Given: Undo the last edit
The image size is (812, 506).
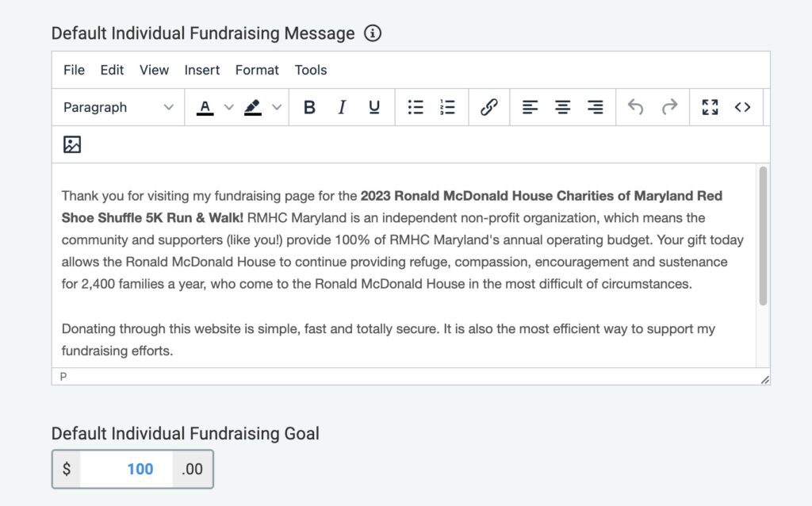Looking at the screenshot, I should (x=636, y=107).
